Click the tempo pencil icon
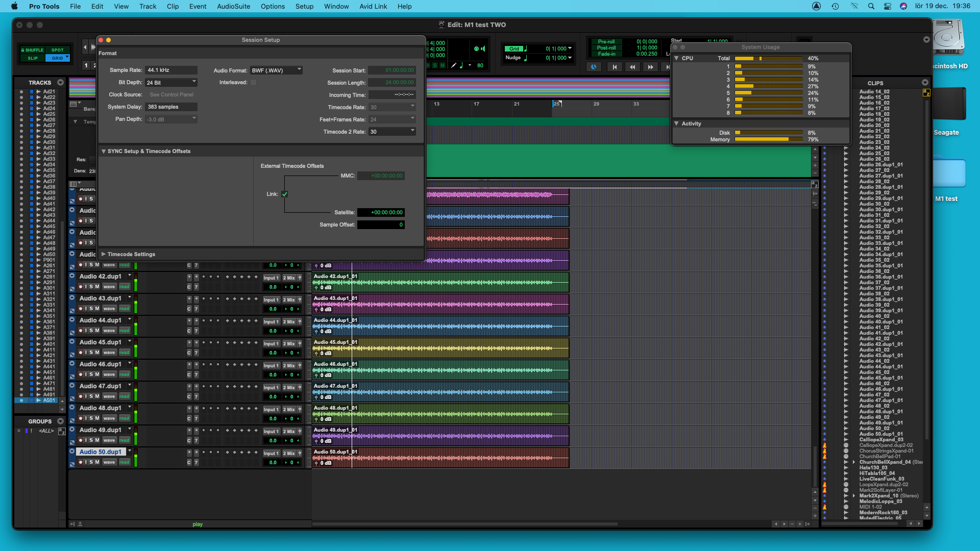 coord(453,65)
